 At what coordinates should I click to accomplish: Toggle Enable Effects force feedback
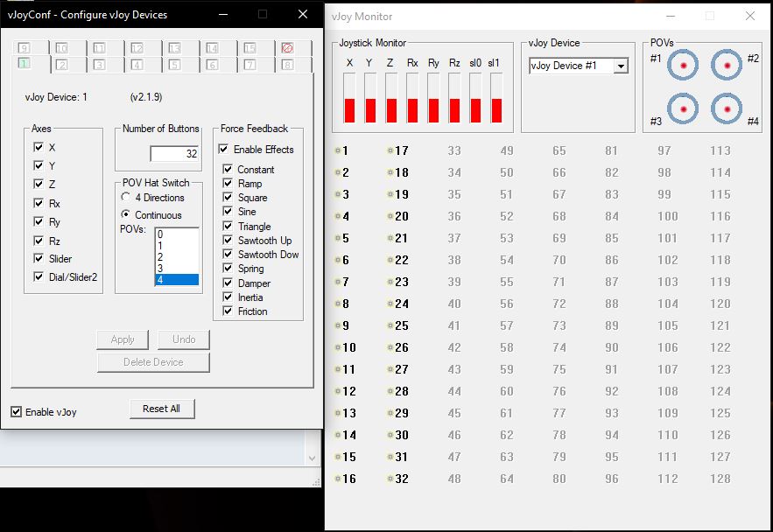223,149
